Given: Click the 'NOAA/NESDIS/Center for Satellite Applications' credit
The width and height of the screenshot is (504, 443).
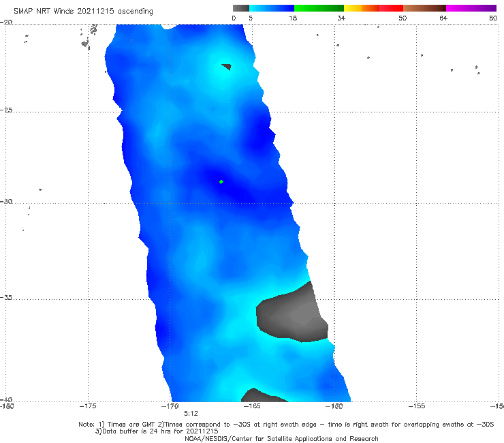Looking at the screenshot, I should tap(281, 439).
